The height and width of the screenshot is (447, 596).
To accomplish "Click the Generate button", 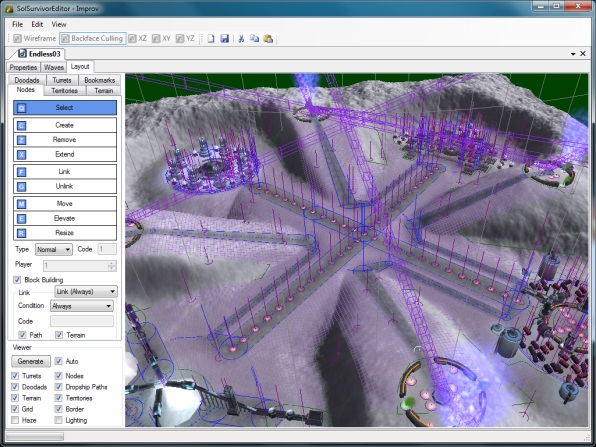I will click(31, 361).
